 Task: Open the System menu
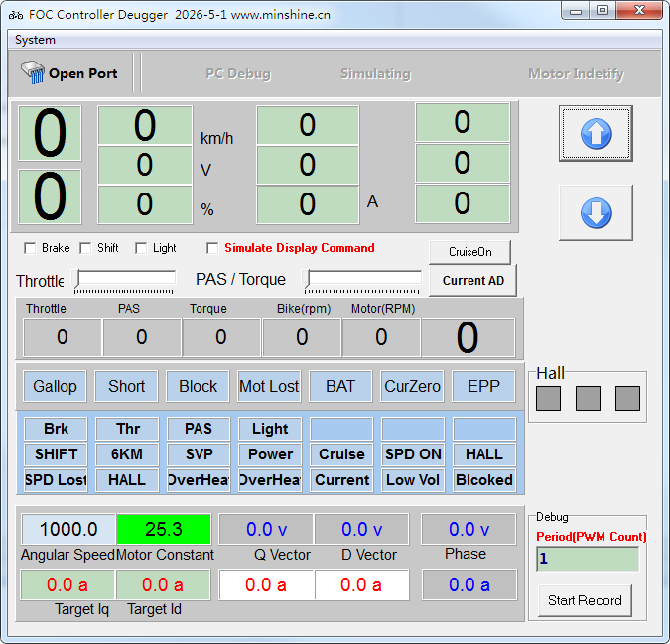[x=35, y=40]
